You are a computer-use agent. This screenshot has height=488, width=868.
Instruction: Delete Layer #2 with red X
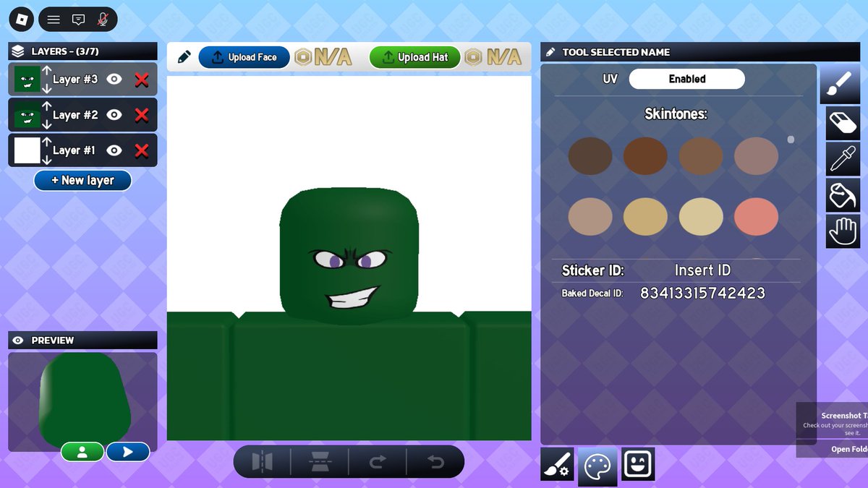[142, 115]
